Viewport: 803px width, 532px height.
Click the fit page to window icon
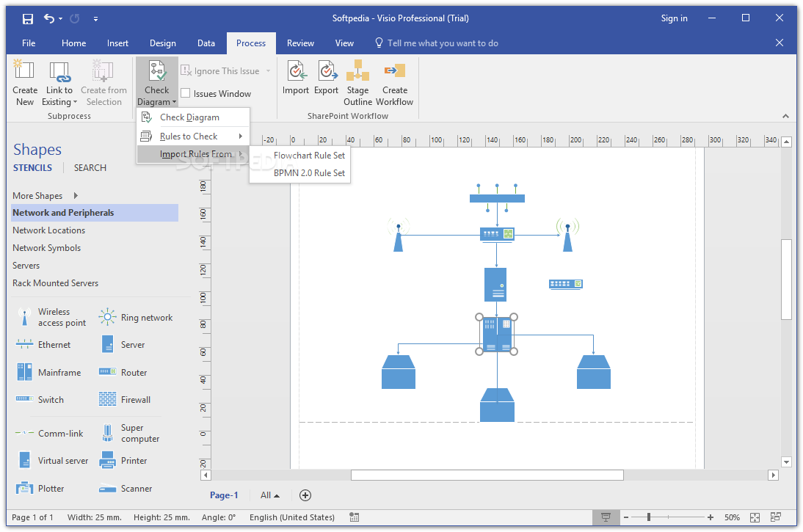click(x=755, y=517)
